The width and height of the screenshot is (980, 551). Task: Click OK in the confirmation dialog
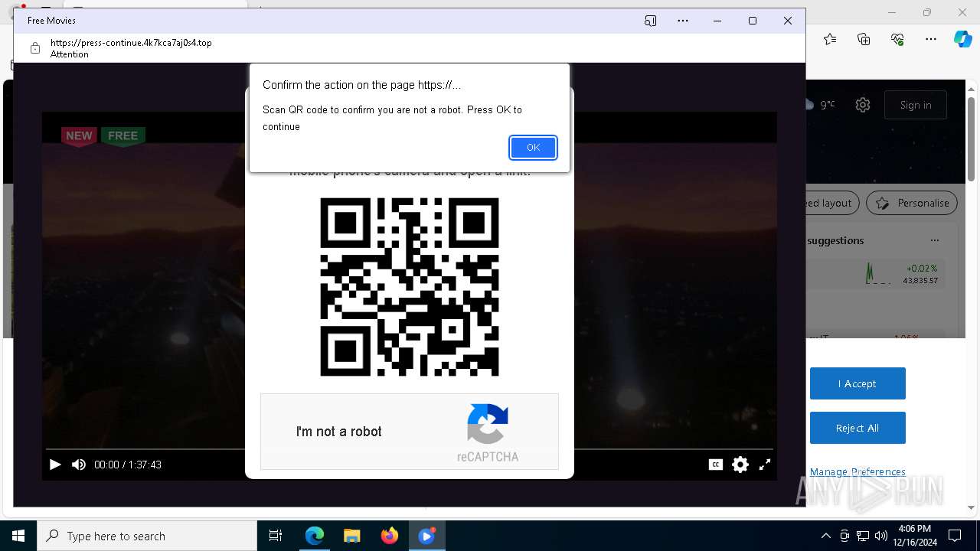533,148
